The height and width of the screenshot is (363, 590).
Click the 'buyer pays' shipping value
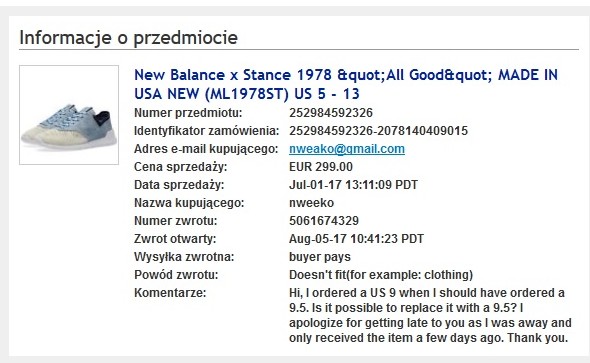coord(319,257)
